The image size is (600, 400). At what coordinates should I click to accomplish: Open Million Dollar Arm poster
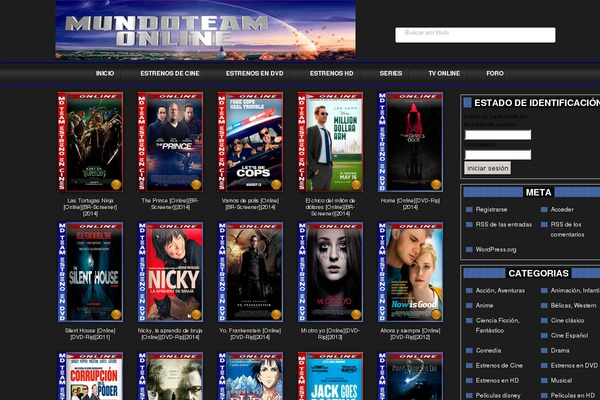coord(330,142)
